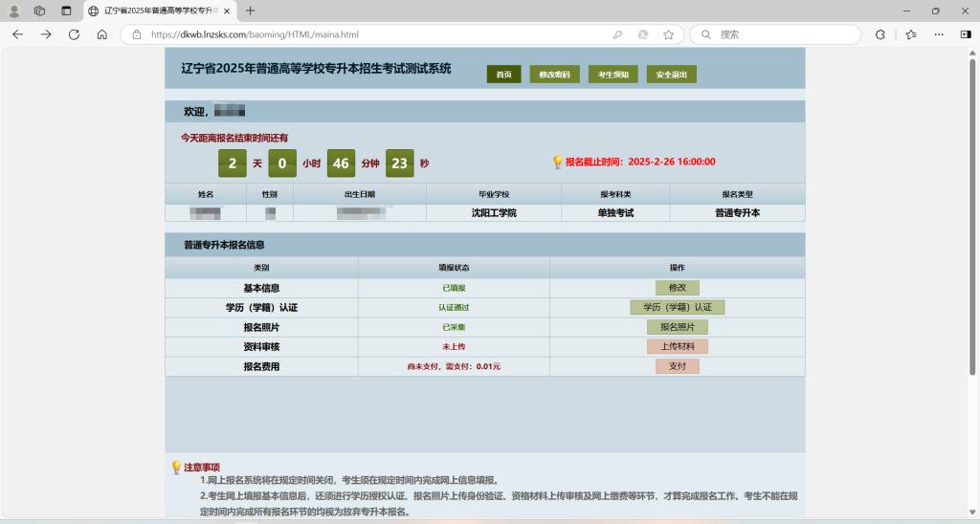The height and width of the screenshot is (524, 980).
Task: Open the favorites list icon
Action: pyautogui.click(x=911, y=34)
